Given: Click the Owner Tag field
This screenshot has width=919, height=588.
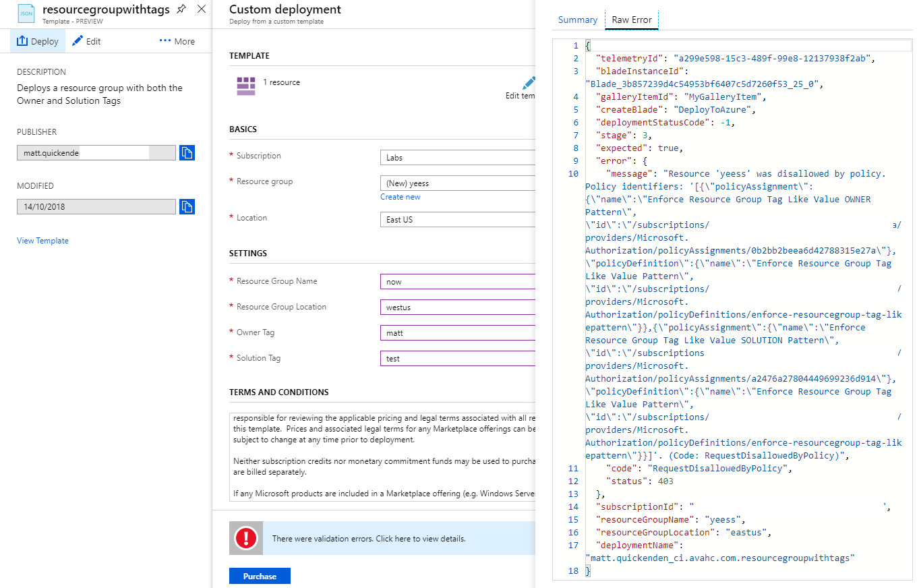Looking at the screenshot, I should tap(458, 333).
